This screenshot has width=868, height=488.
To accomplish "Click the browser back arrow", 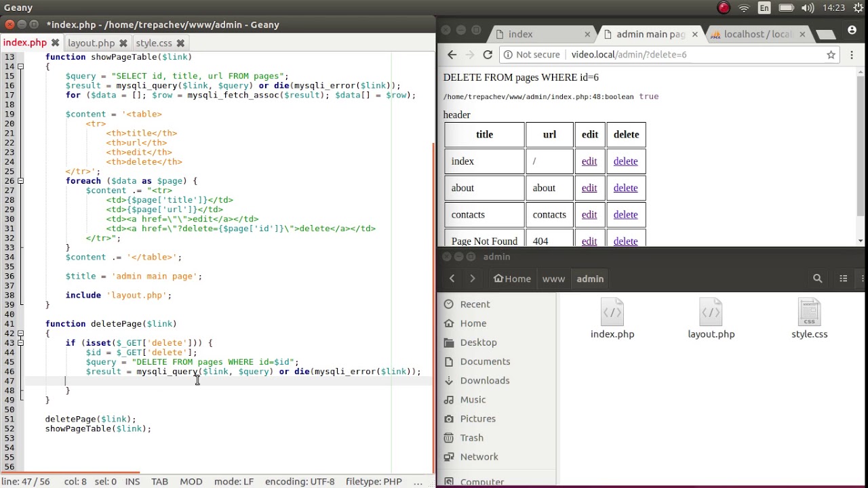I will point(452,54).
